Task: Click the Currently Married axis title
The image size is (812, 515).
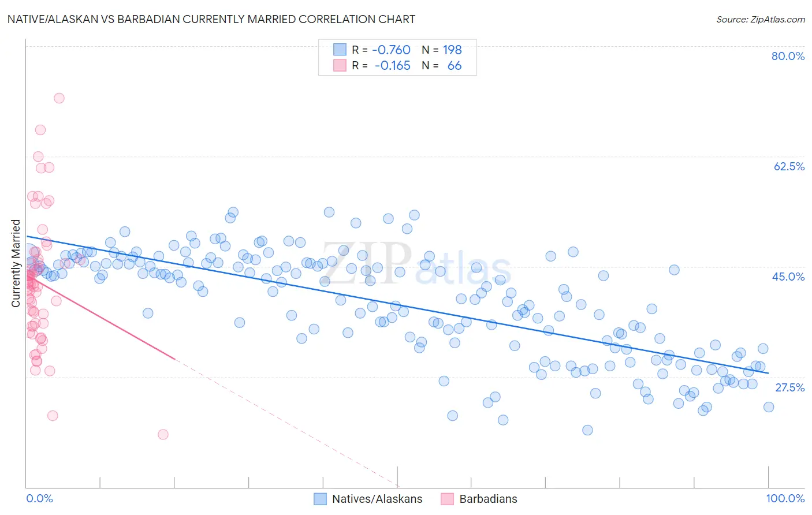Action: click(16, 263)
